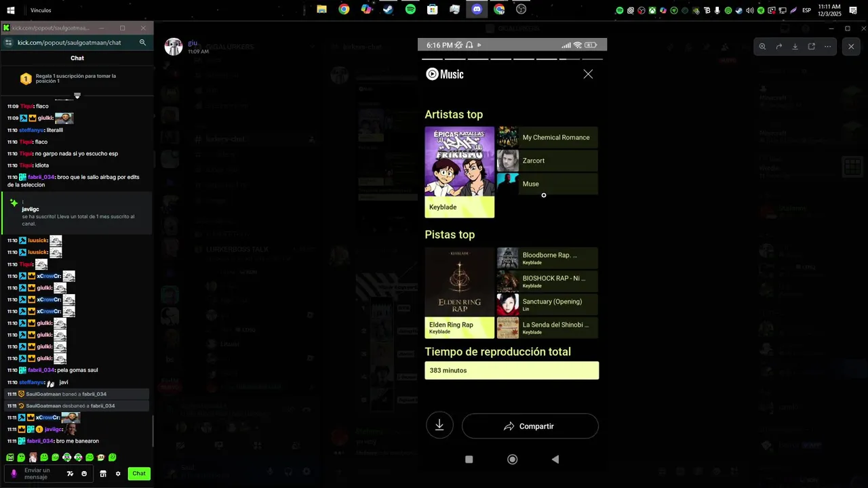Select the Bloodborne Rap track row

click(547, 258)
